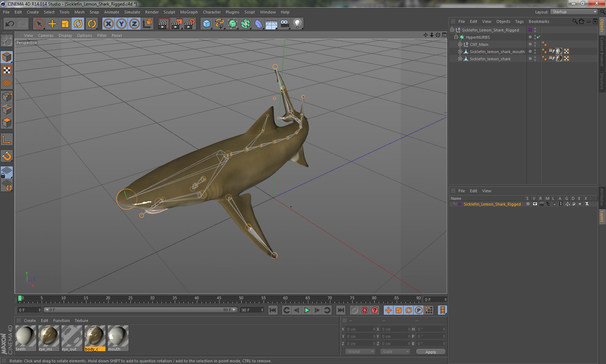
Task: Add a HyperNURBS generator
Action: (x=233, y=24)
